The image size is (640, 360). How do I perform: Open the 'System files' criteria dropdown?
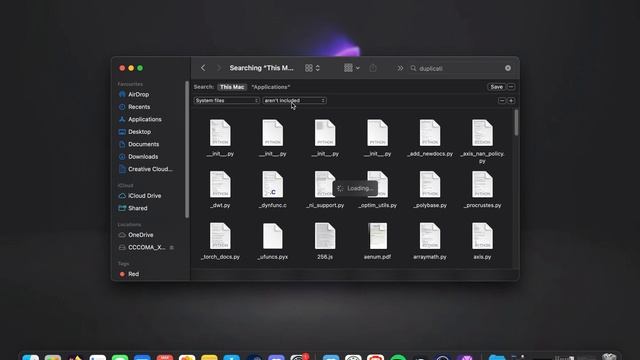click(x=227, y=100)
